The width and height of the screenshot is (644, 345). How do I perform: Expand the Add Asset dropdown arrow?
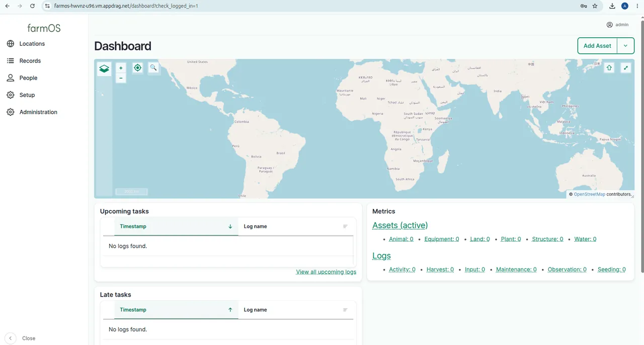point(625,46)
